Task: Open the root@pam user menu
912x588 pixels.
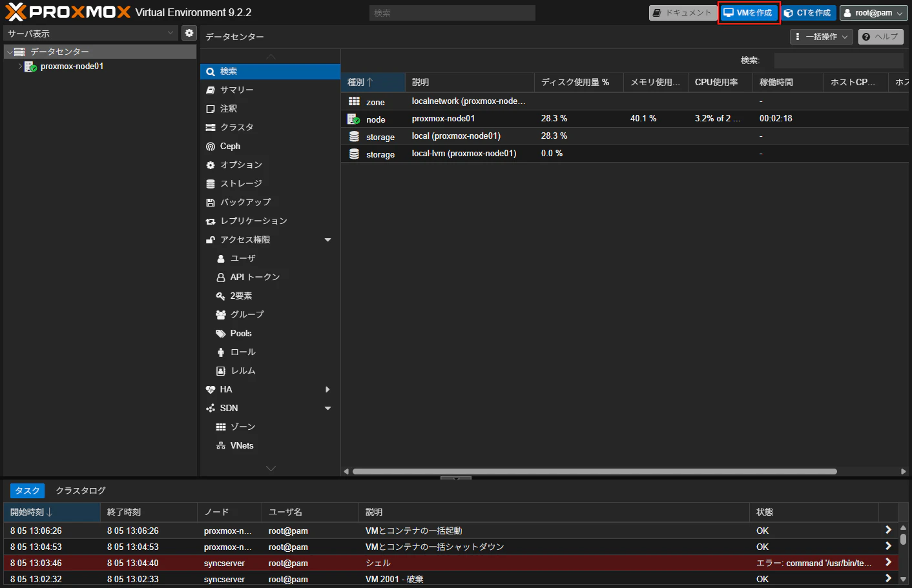Action: click(874, 13)
